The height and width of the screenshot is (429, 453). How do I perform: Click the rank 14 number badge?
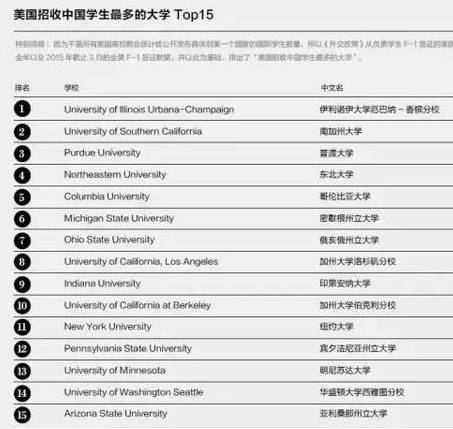(x=22, y=393)
